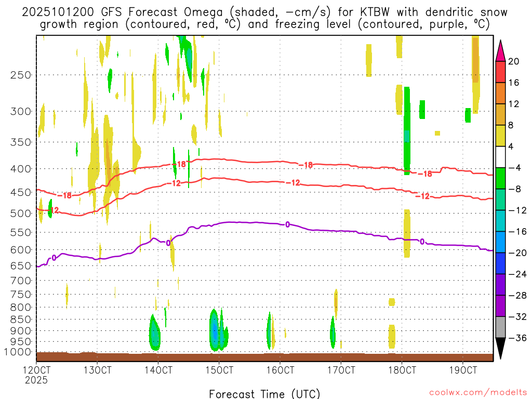The height and width of the screenshot is (399, 532).
Task: Click the colorbar value label -20
Action: point(517,253)
